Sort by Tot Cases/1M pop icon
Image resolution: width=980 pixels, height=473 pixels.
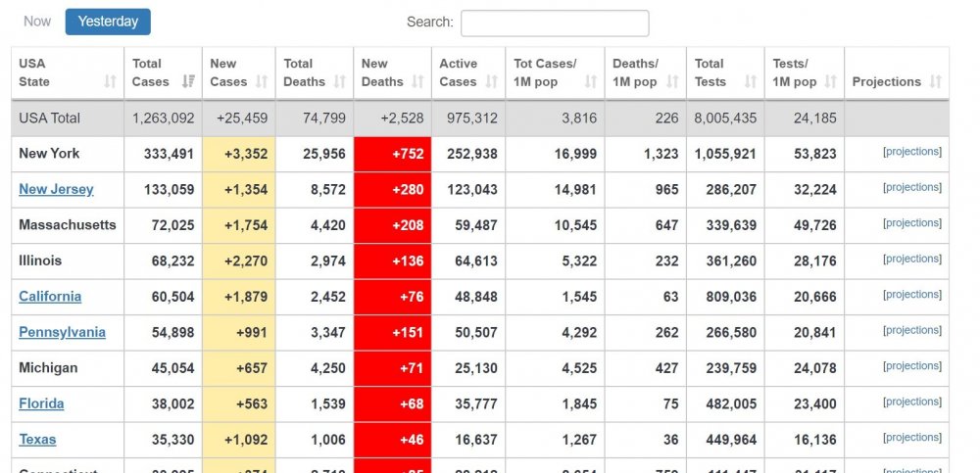(x=591, y=82)
